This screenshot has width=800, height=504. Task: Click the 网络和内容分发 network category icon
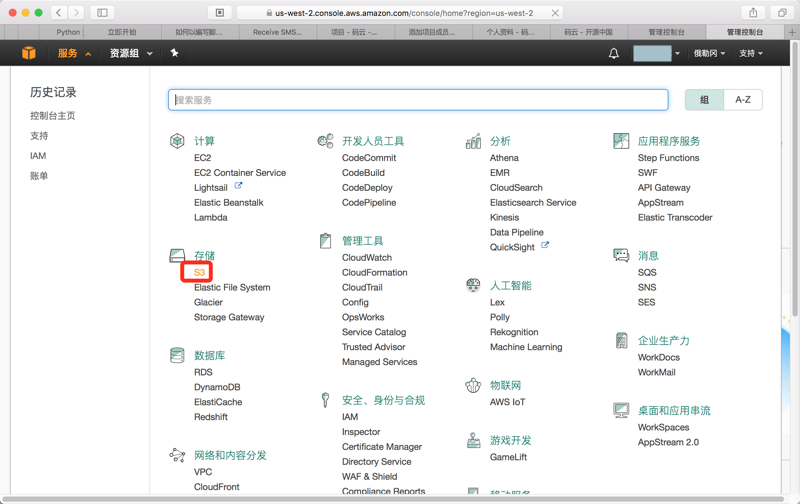click(x=177, y=455)
